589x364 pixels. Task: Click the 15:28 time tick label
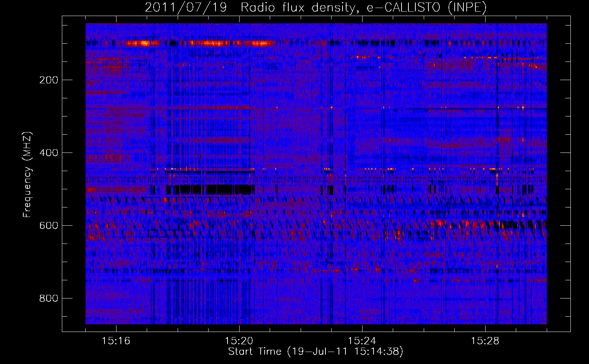(x=485, y=341)
